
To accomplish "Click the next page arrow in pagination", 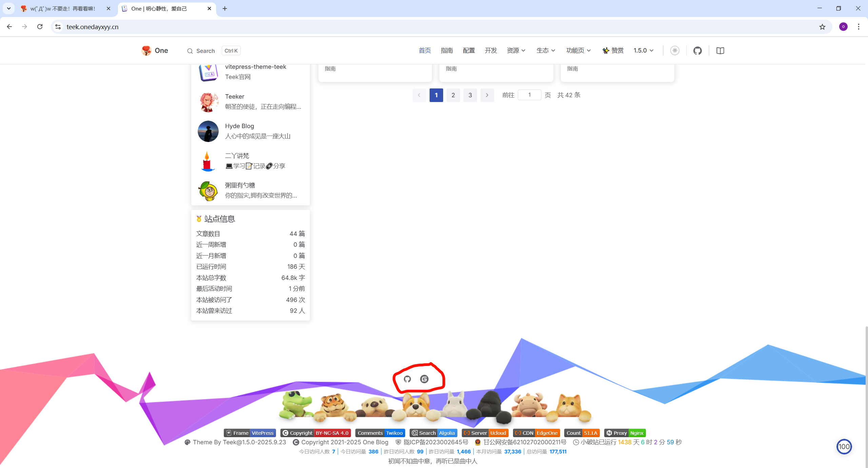I will (487, 95).
